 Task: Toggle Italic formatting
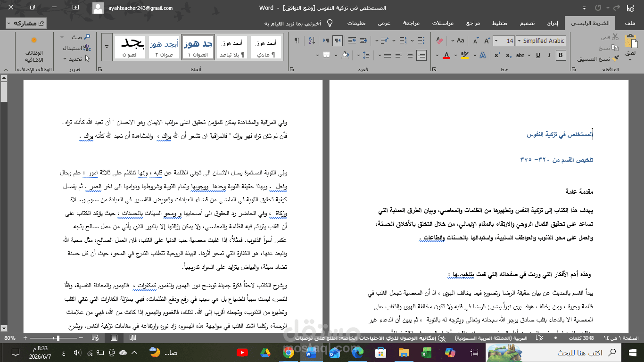point(549,55)
